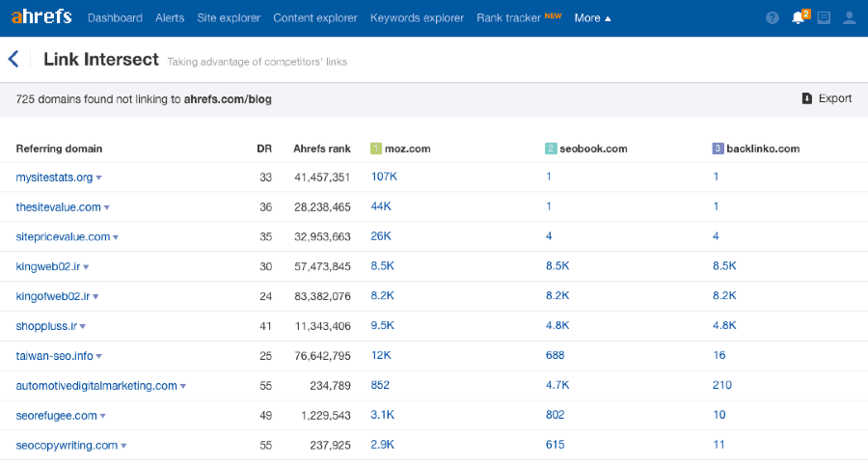Sort by the Ahrefs rank column header
The image size is (868, 465).
(x=321, y=149)
